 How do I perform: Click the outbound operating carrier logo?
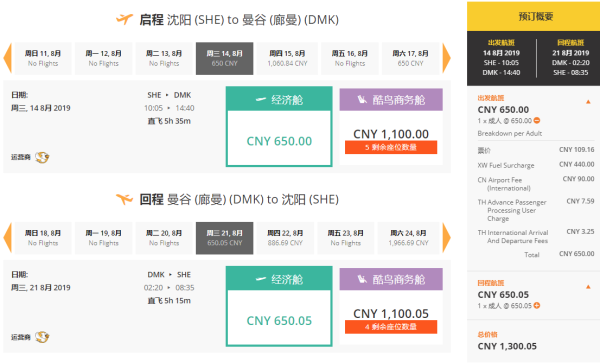(42, 157)
